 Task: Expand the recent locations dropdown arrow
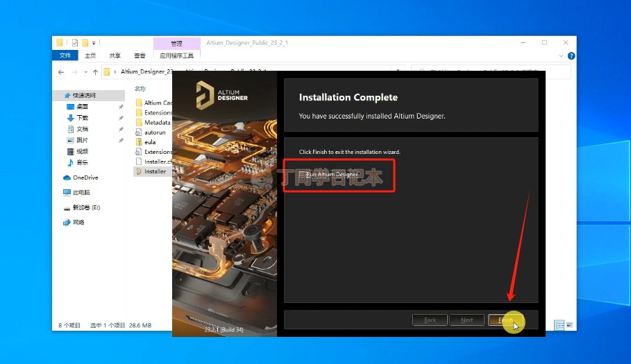[x=85, y=71]
